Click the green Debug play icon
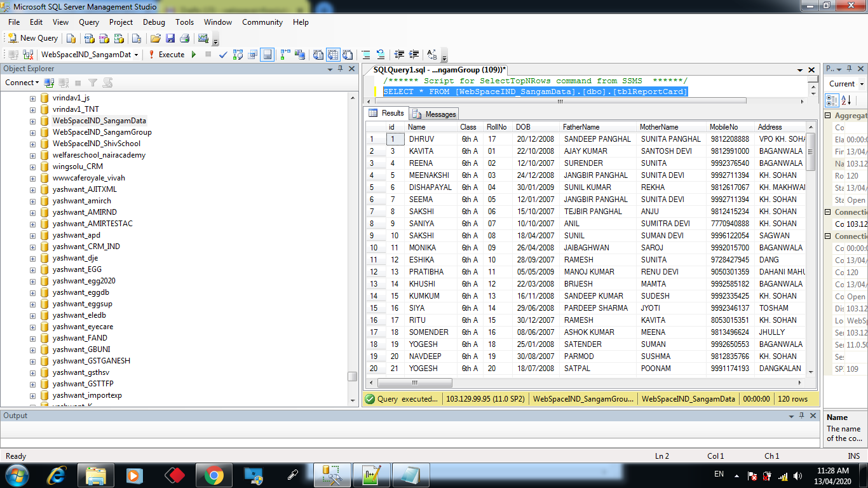 194,55
